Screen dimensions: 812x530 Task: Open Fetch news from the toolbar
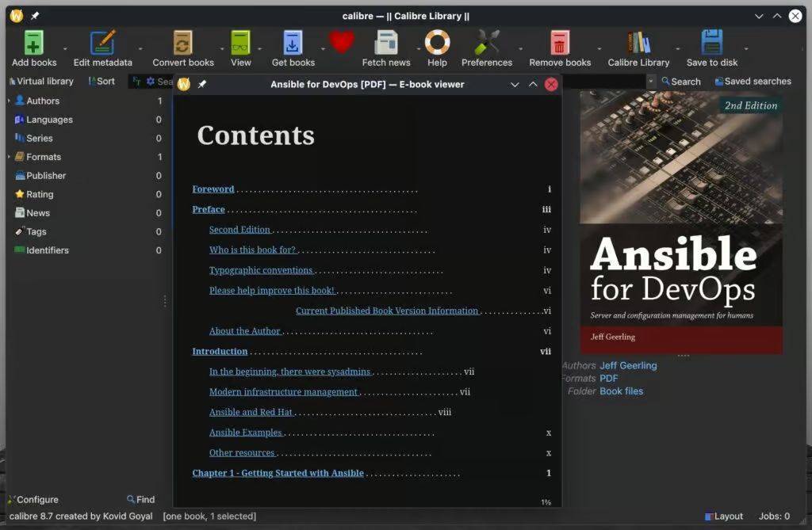(386, 43)
